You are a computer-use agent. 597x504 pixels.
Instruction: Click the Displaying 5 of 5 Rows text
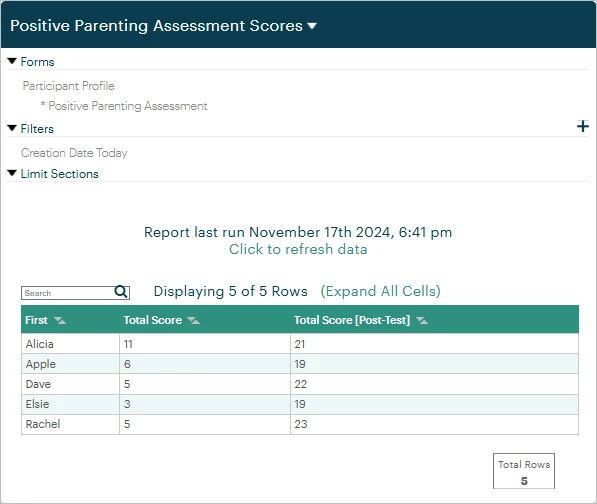(230, 291)
